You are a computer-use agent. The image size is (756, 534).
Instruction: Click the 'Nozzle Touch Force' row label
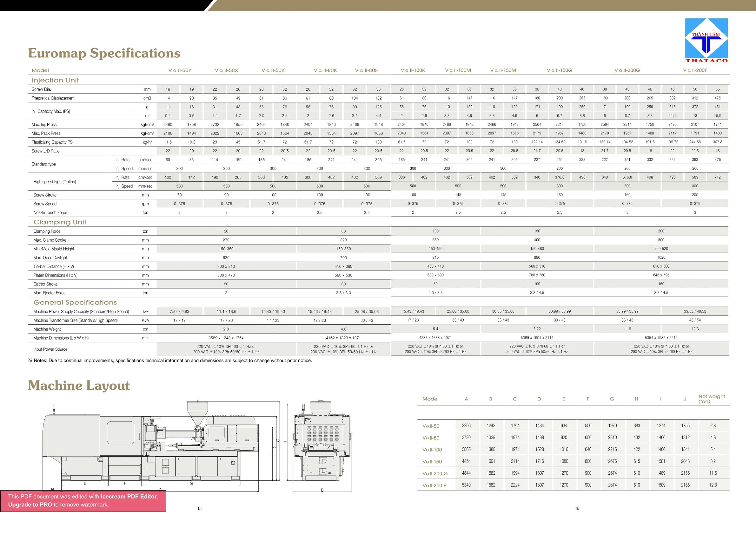50,212
